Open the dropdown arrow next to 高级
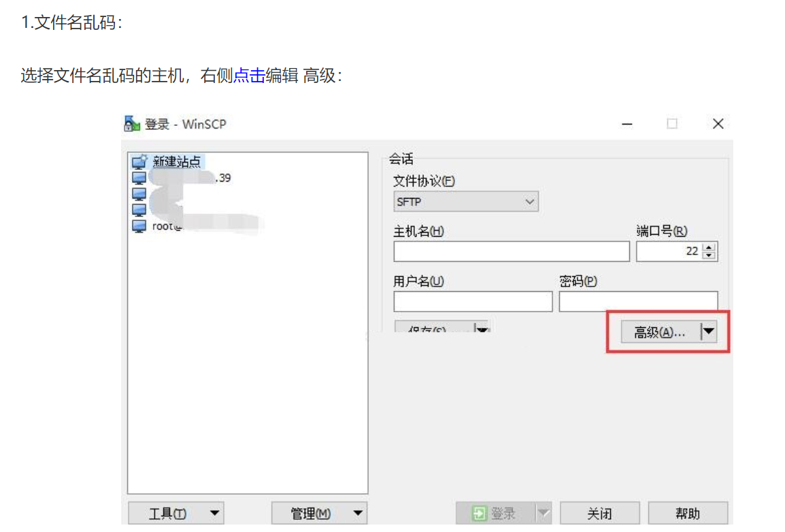The height and width of the screenshot is (532, 785). (708, 331)
